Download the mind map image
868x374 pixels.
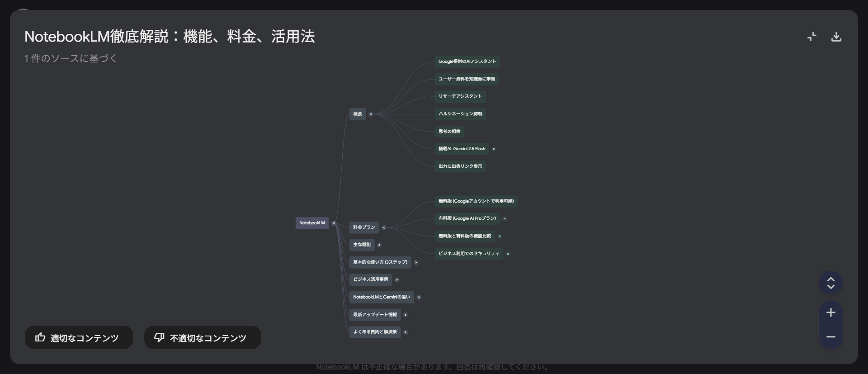[836, 37]
